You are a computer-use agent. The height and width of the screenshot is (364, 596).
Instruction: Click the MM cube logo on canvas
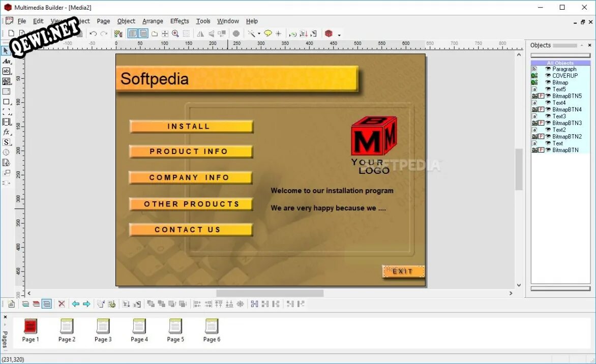[374, 136]
